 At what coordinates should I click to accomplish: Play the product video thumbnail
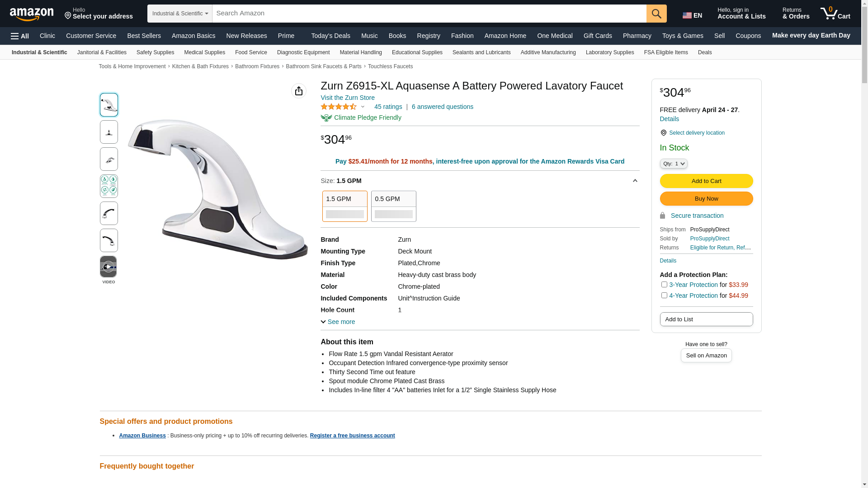[x=108, y=267]
